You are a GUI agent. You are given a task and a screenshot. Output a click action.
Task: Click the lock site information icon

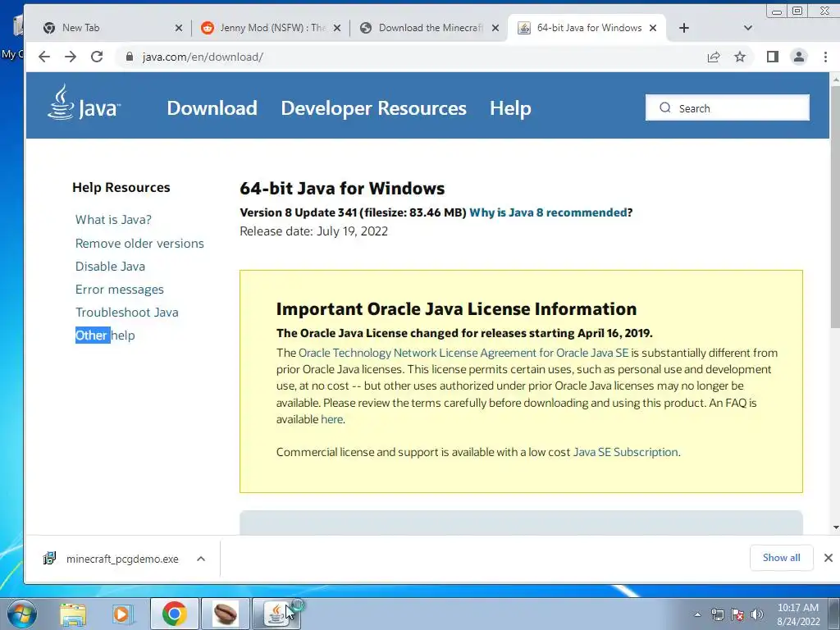129,57
